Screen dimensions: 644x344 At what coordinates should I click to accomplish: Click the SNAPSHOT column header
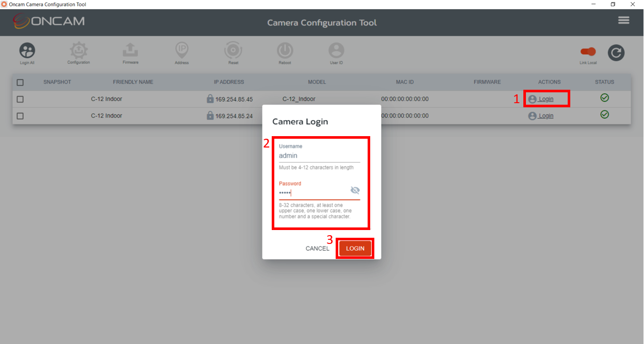[x=57, y=82]
